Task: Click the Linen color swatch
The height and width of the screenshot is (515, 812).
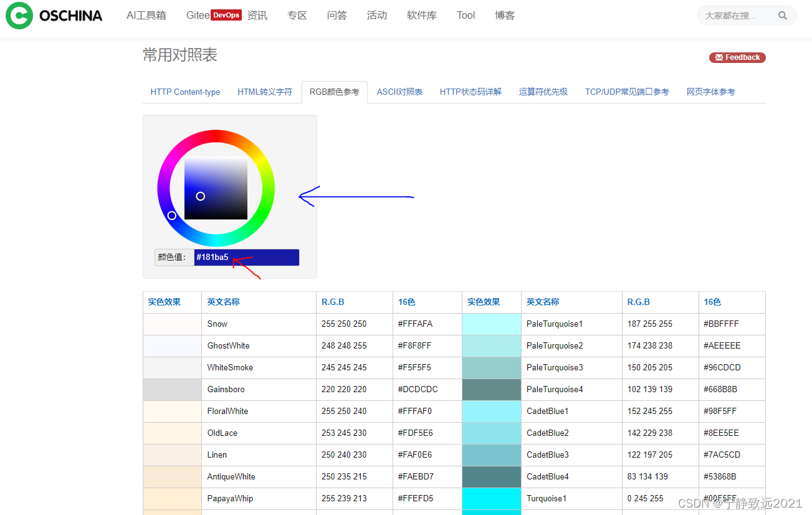Action: click(x=172, y=455)
